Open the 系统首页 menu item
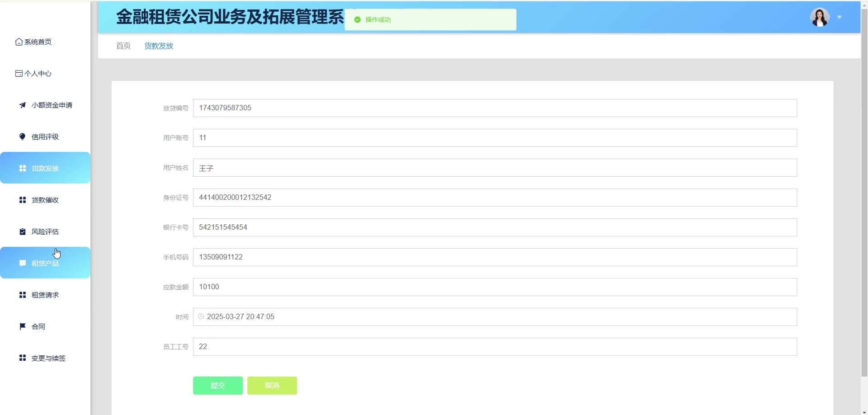 pos(45,42)
